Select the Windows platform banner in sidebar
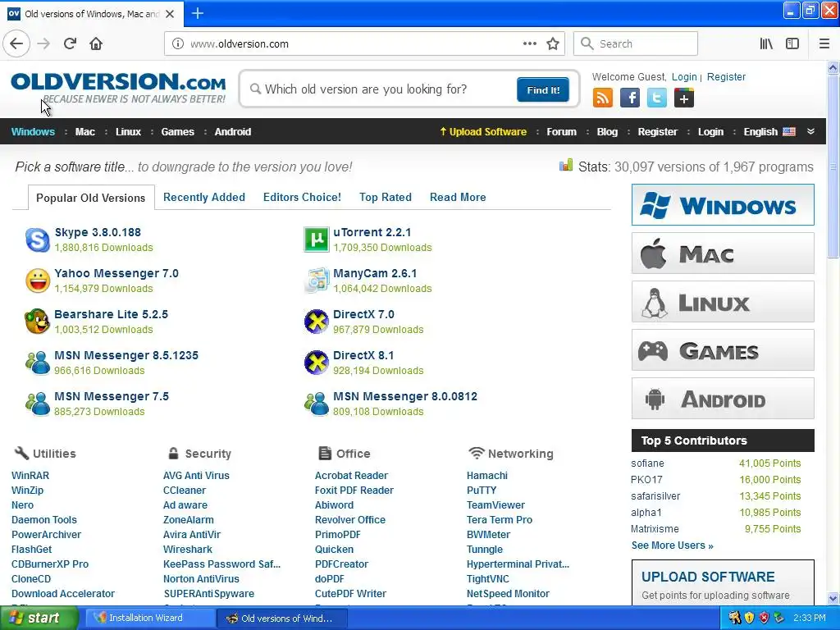 tap(723, 204)
